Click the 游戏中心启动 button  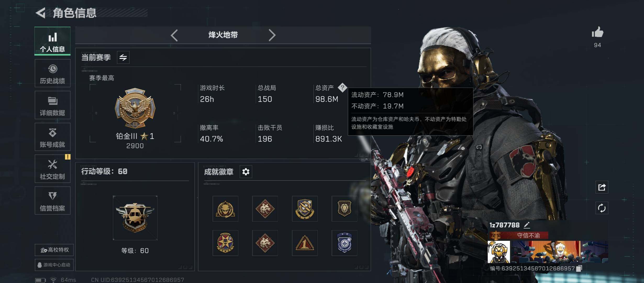[54, 265]
